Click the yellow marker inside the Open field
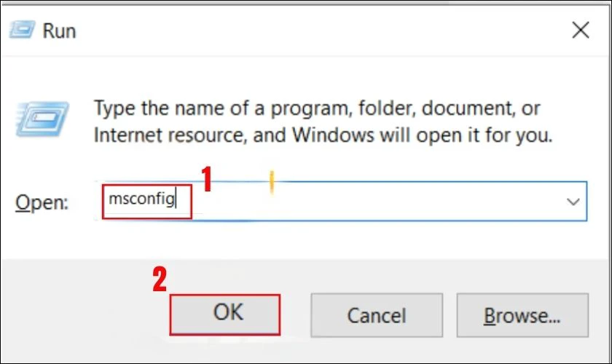612x364 pixels. pyautogui.click(x=272, y=183)
